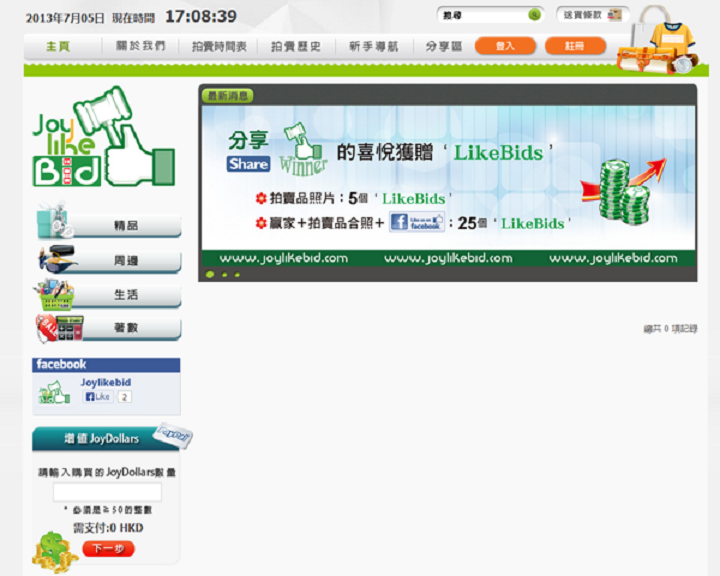
Task: Click the Joylikebid Facebook page link
Action: [x=106, y=382]
